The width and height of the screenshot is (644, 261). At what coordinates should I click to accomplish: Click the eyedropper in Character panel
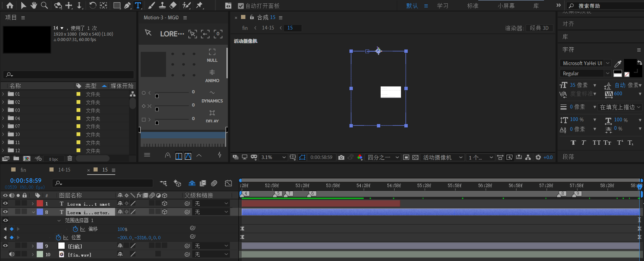pos(618,64)
